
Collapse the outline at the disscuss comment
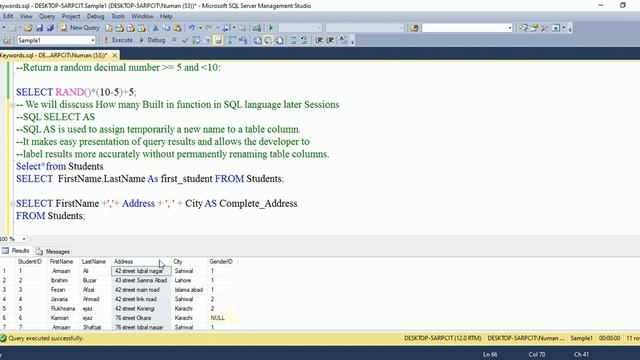tap(12, 105)
